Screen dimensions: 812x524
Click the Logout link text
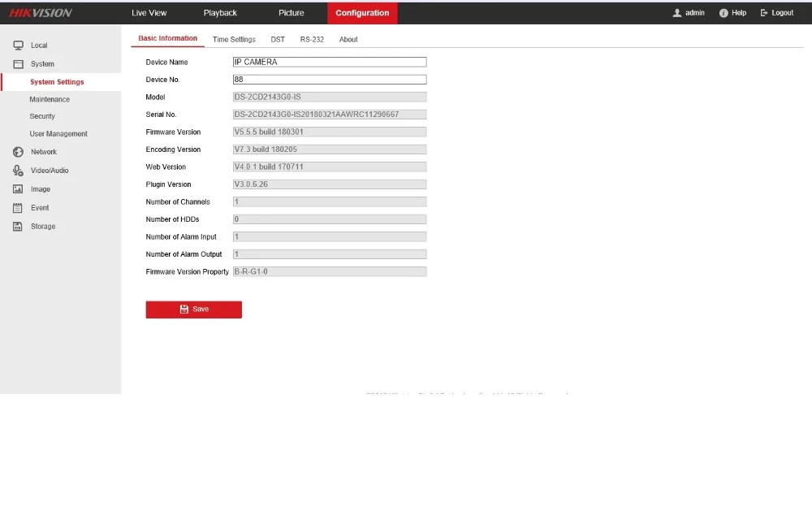click(x=783, y=13)
